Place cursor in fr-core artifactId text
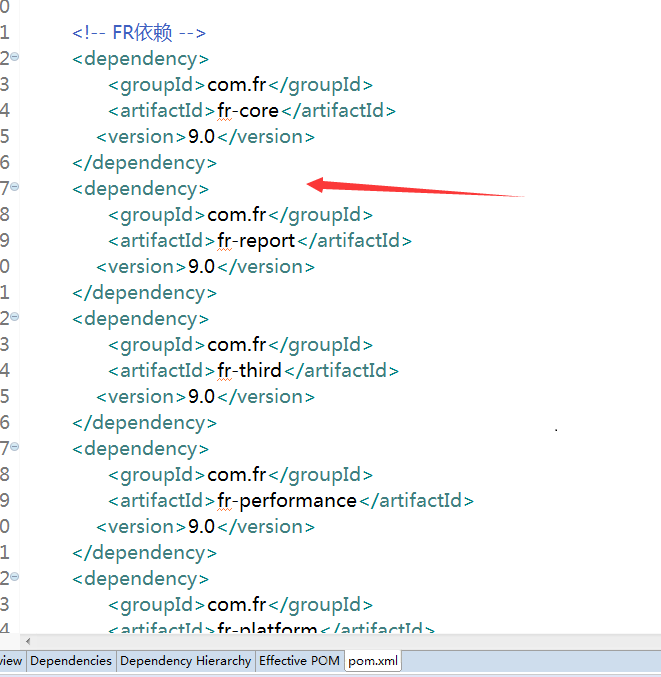Screen dimensions: 661x677 click(248, 111)
